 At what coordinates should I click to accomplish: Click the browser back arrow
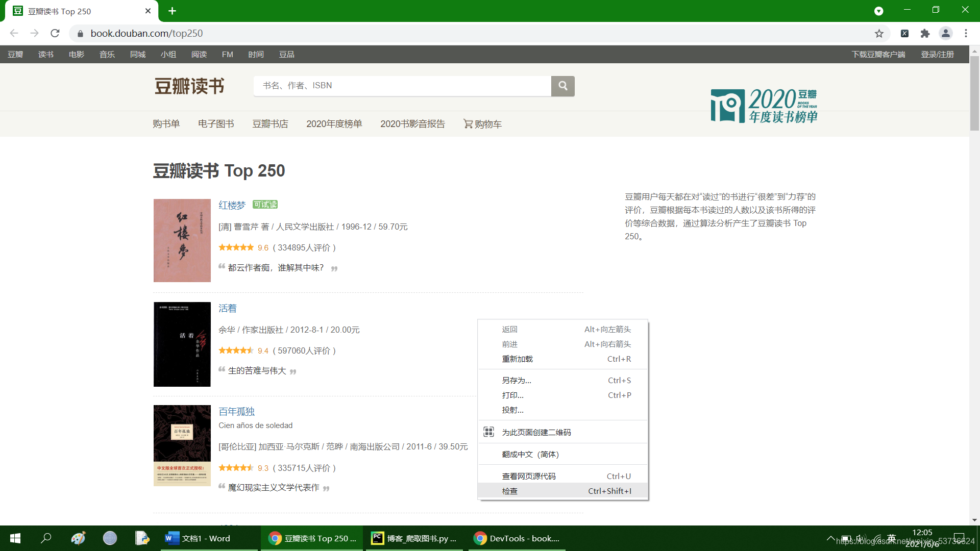pyautogui.click(x=14, y=33)
